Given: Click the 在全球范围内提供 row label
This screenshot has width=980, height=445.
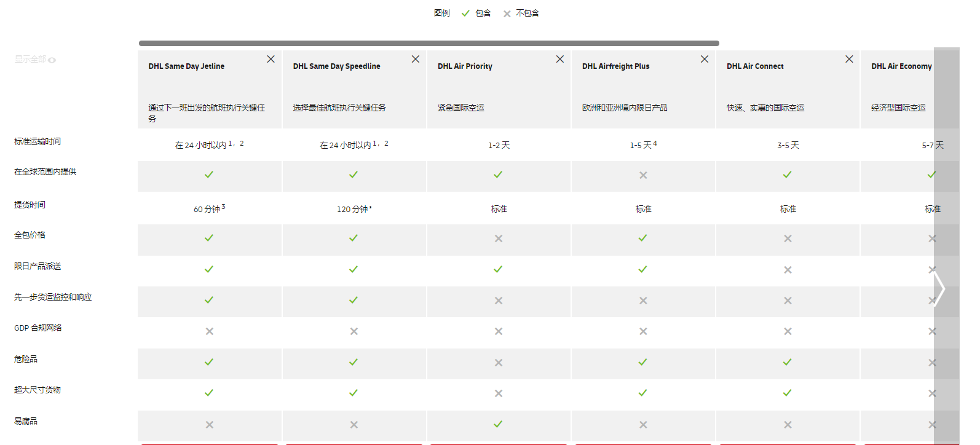Looking at the screenshot, I should pos(45,171).
